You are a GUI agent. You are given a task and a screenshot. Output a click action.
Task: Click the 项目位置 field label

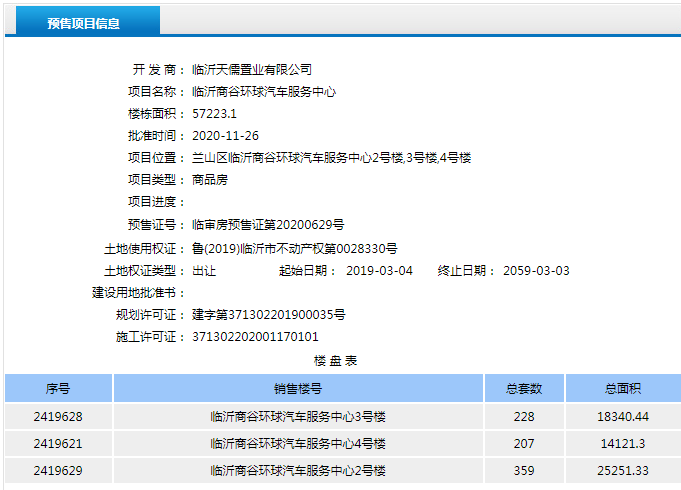click(156, 158)
